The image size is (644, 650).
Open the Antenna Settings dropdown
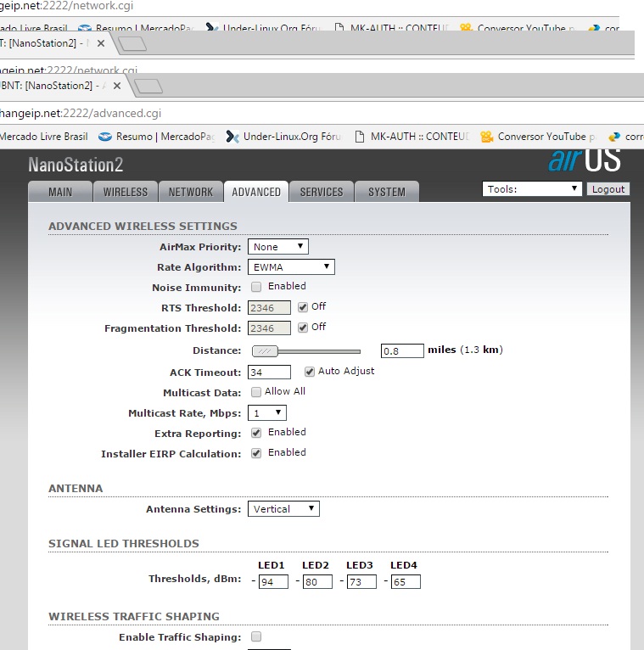pyautogui.click(x=283, y=508)
